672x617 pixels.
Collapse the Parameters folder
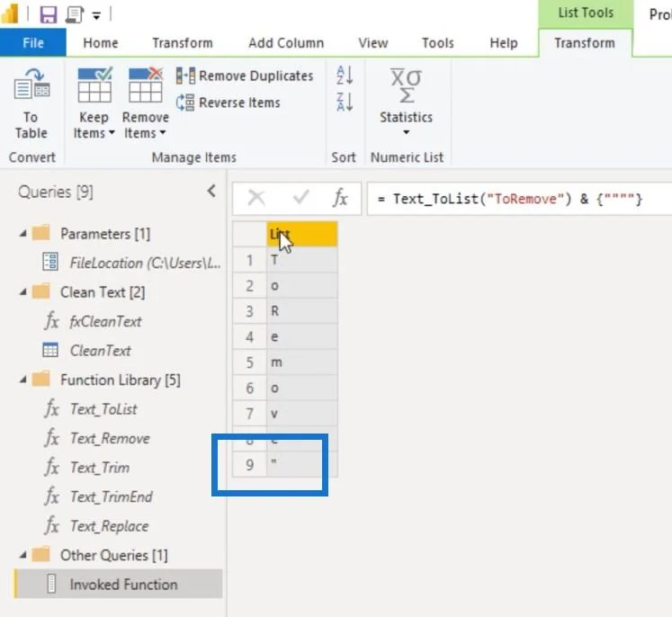tap(23, 234)
